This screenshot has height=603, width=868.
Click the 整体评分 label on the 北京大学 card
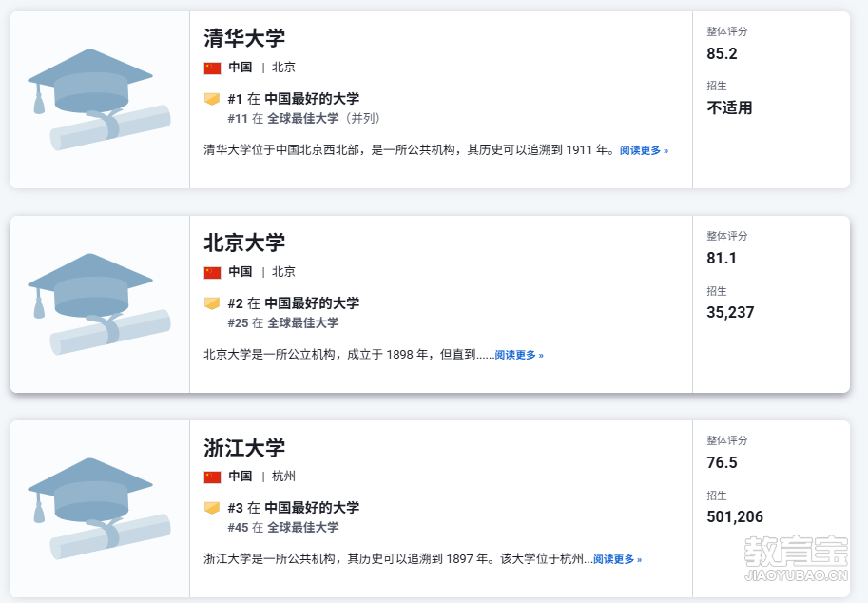pyautogui.click(x=727, y=236)
